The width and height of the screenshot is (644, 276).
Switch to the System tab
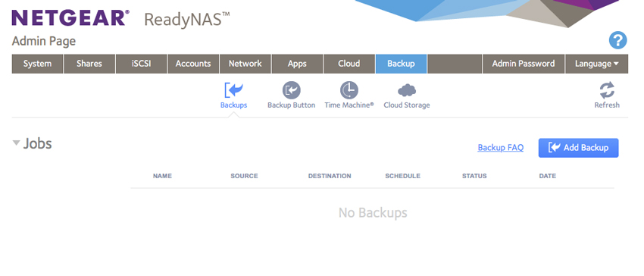click(x=37, y=64)
